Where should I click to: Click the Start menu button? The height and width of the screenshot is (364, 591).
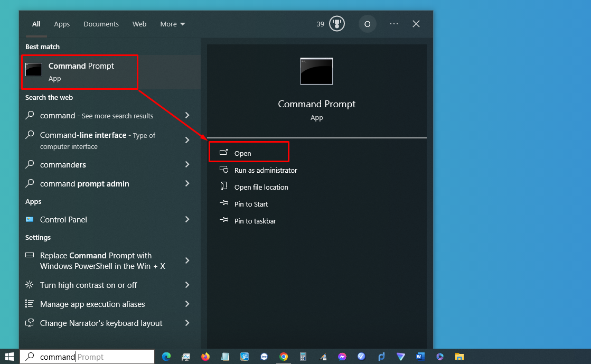(9, 357)
